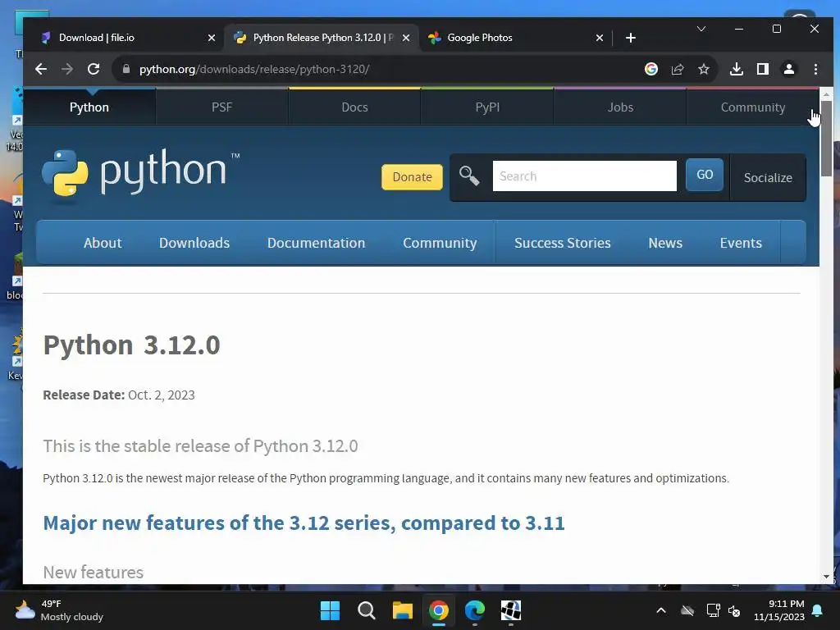The height and width of the screenshot is (630, 840).
Task: Open the About main menu item
Action: (x=103, y=243)
